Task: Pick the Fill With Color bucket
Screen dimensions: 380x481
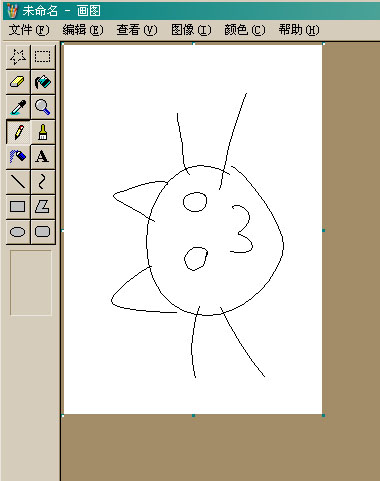Action: coord(43,82)
